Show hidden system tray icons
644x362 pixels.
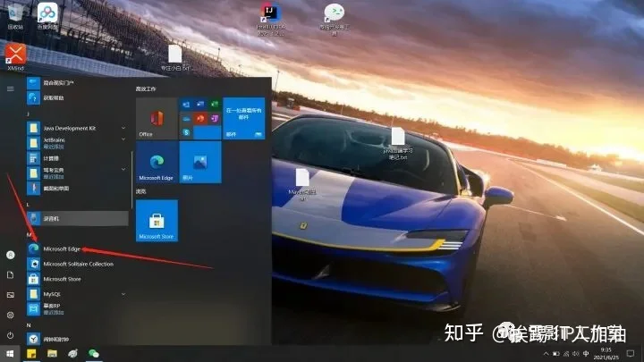point(546,353)
